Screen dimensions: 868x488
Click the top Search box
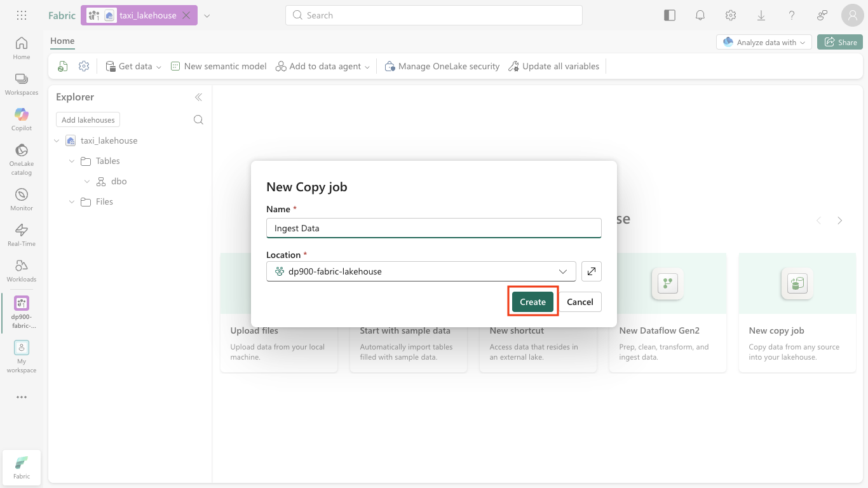pos(434,15)
